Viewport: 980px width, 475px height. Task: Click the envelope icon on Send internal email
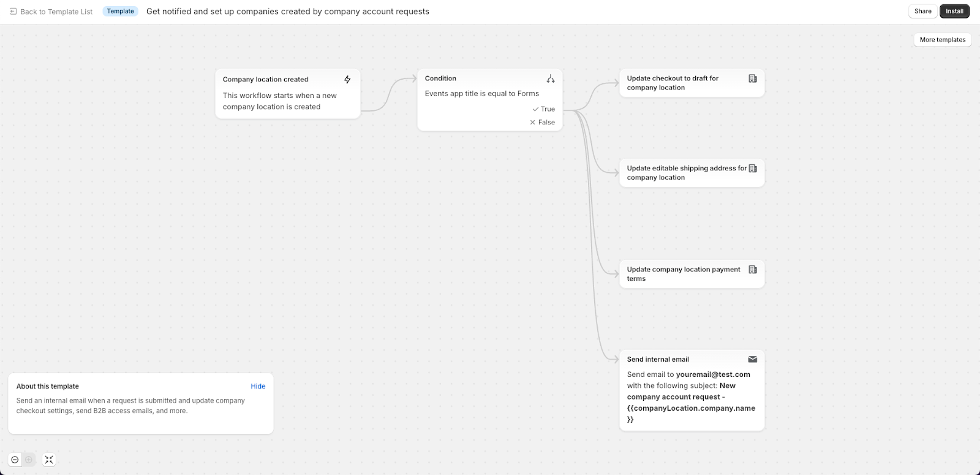pos(753,359)
